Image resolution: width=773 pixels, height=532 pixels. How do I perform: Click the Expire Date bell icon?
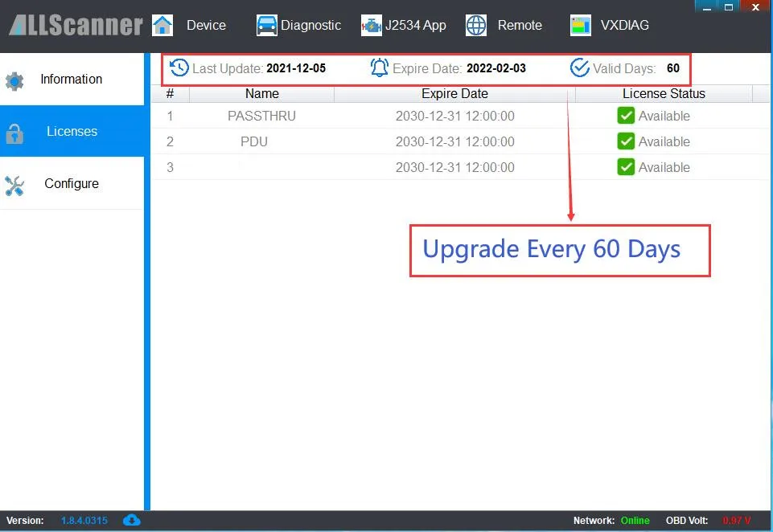(x=379, y=68)
